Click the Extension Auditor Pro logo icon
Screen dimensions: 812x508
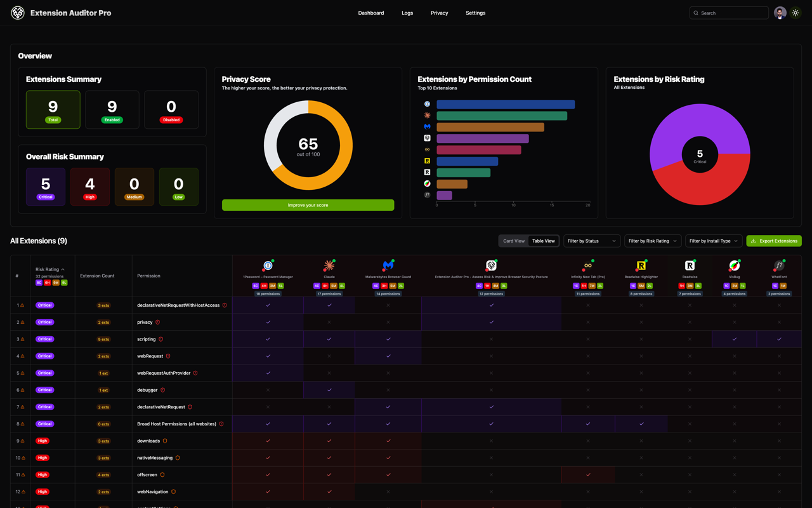pos(18,13)
